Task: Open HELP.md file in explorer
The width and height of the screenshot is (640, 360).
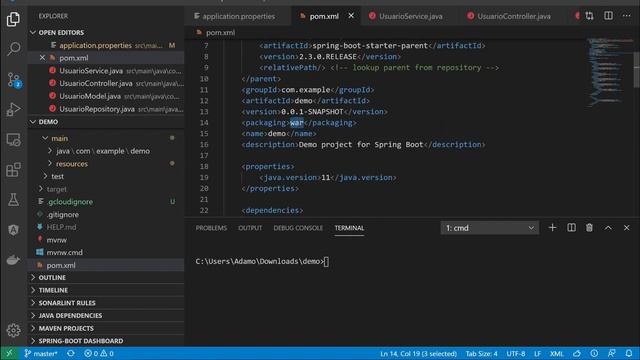Action: point(106,227)
